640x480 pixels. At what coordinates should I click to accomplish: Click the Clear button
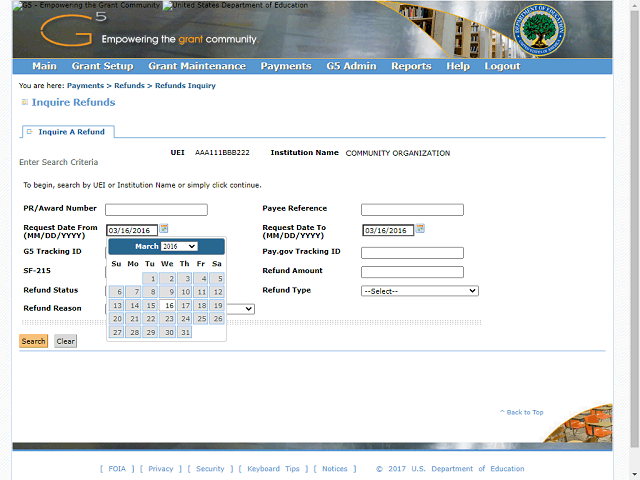click(65, 341)
